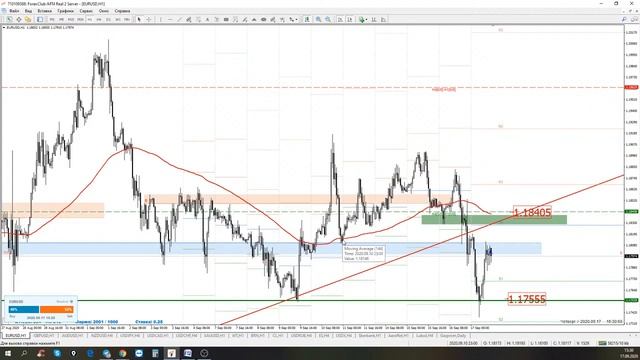
Task: Click the green support zone rectangle
Action: (494, 220)
